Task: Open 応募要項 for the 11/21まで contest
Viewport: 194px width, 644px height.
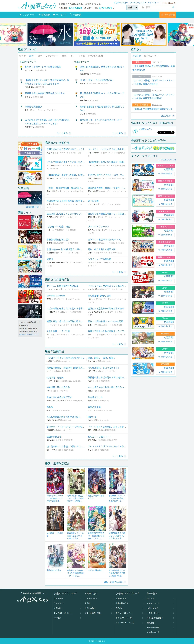Action: coord(169,170)
